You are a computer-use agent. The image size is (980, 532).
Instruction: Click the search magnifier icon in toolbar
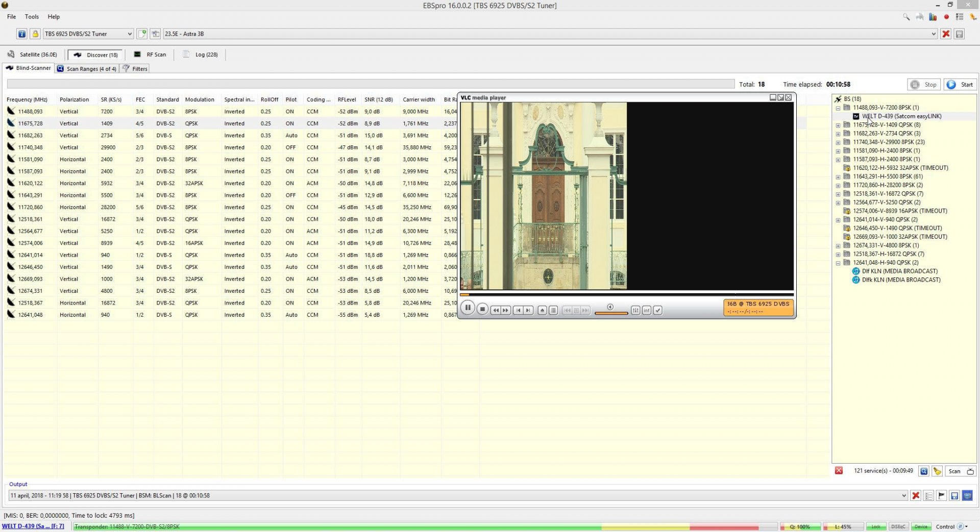click(x=906, y=17)
